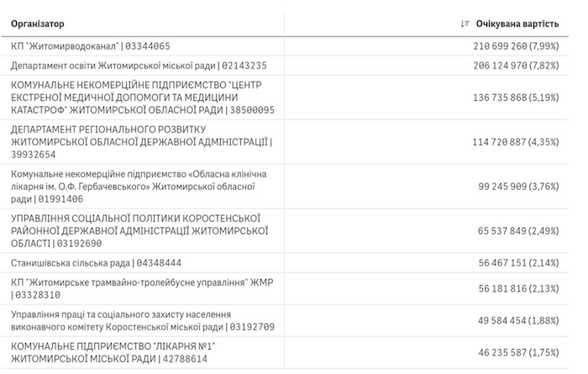Choose the Станишівська сільська рада row
Image resolution: width=588 pixels, height=374 pixels.
pyautogui.click(x=92, y=262)
